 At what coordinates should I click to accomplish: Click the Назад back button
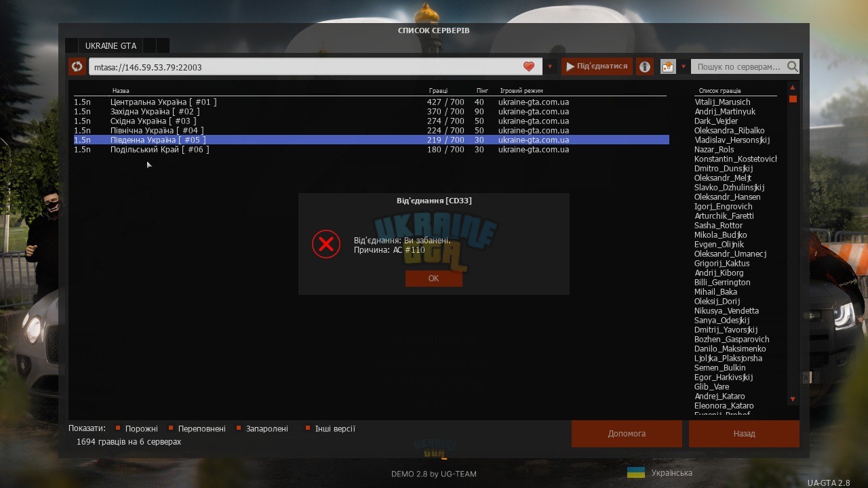[x=744, y=434]
